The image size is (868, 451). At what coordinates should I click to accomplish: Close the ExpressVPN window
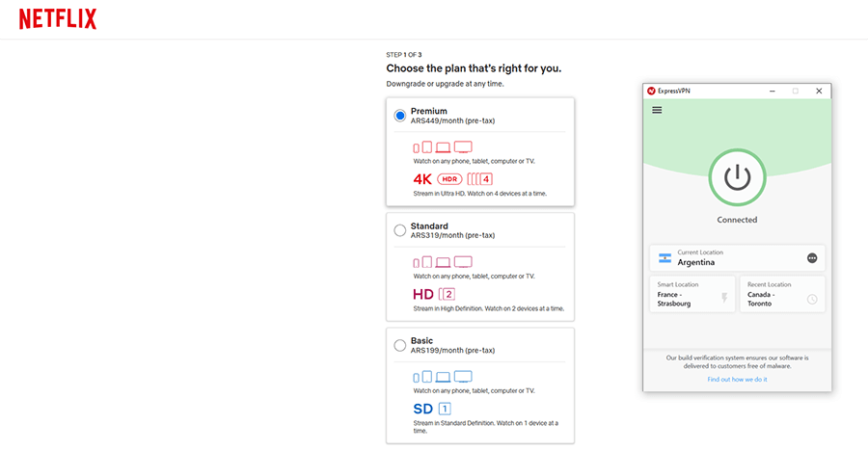coord(819,91)
